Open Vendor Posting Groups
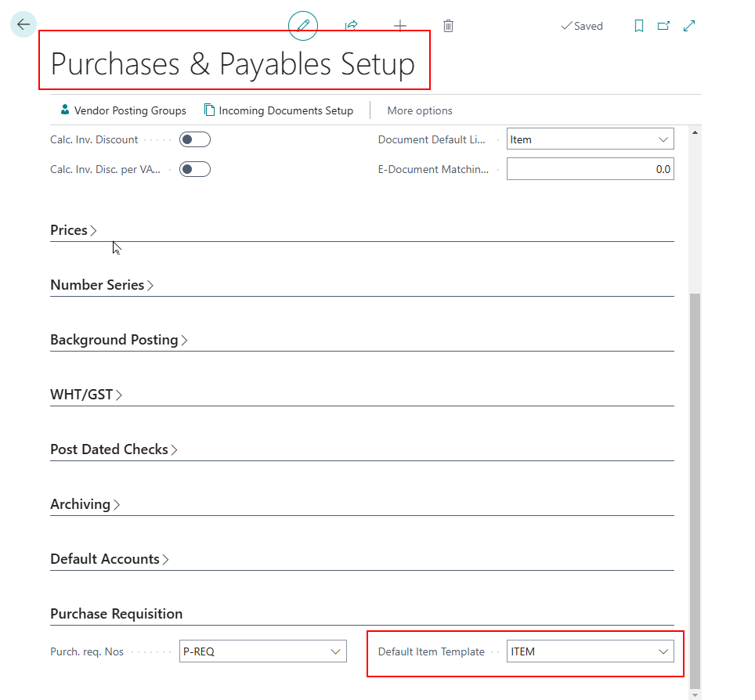 tap(123, 110)
